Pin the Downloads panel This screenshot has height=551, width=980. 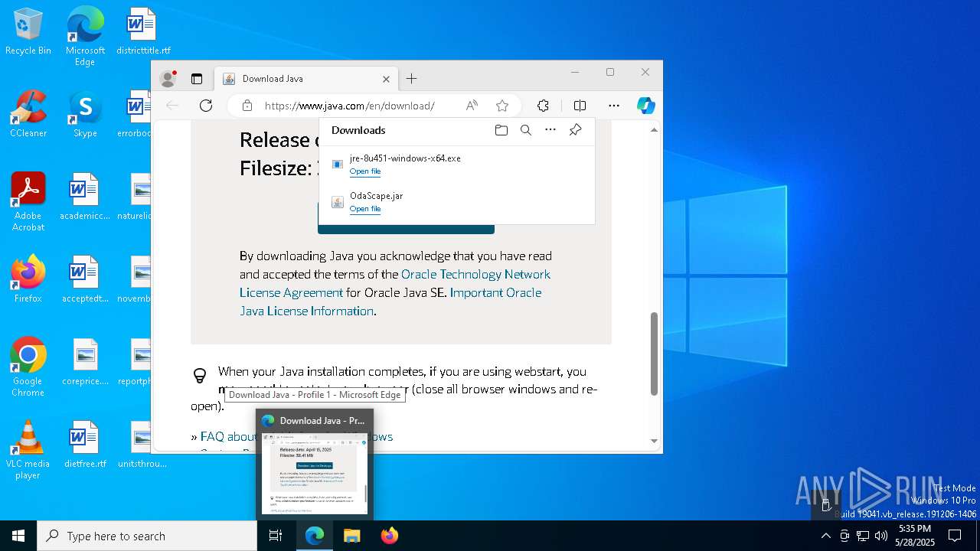point(576,130)
